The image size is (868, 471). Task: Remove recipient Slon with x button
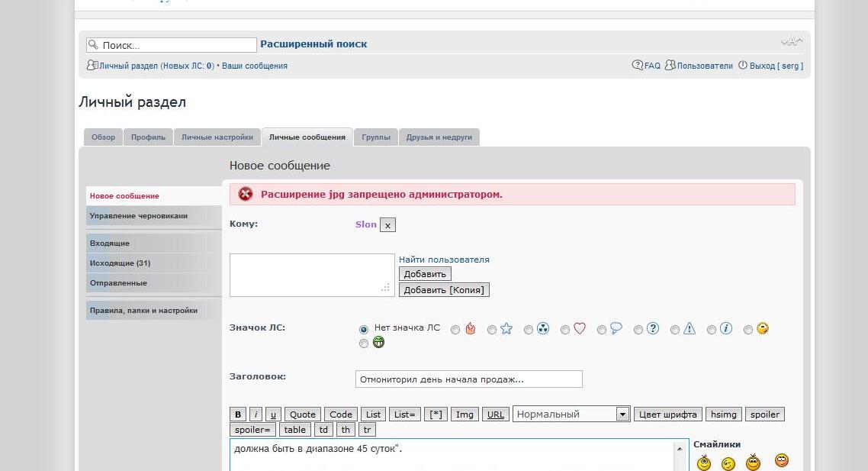click(387, 225)
